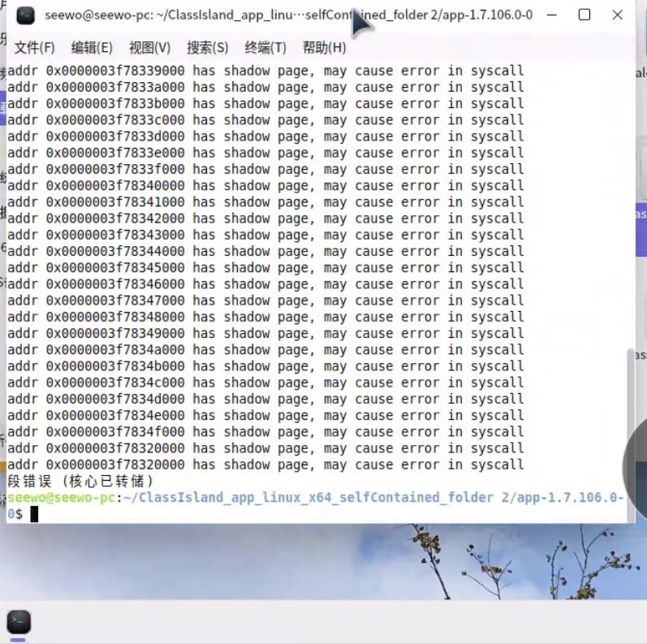
Task: Show the 帮助(H) menu
Action: (324, 47)
